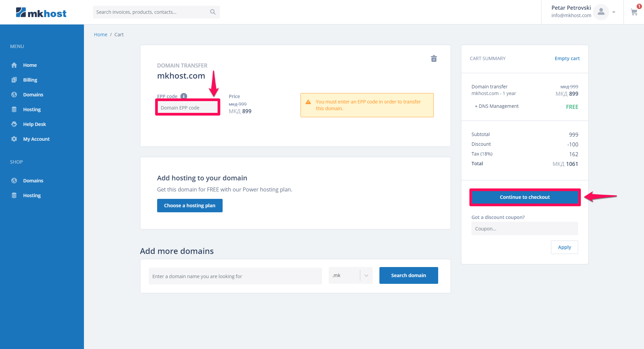The height and width of the screenshot is (349, 644).
Task: Click the globe icon beside Domains under MENU
Action: pyautogui.click(x=14, y=95)
